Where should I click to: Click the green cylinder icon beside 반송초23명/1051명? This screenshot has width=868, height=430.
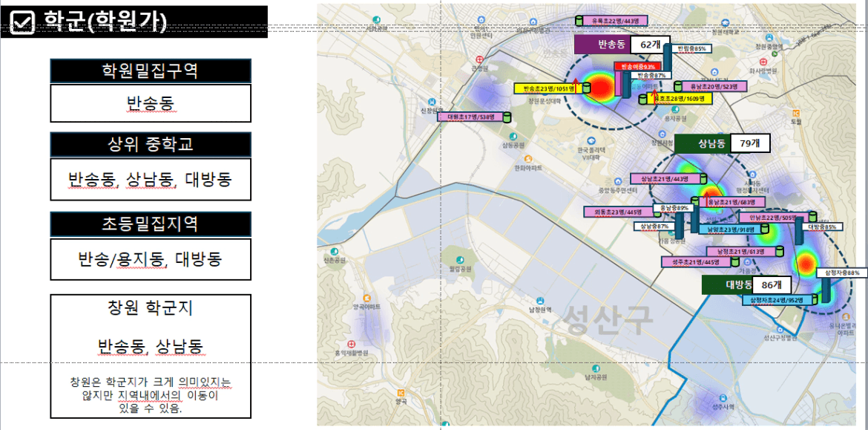(585, 88)
